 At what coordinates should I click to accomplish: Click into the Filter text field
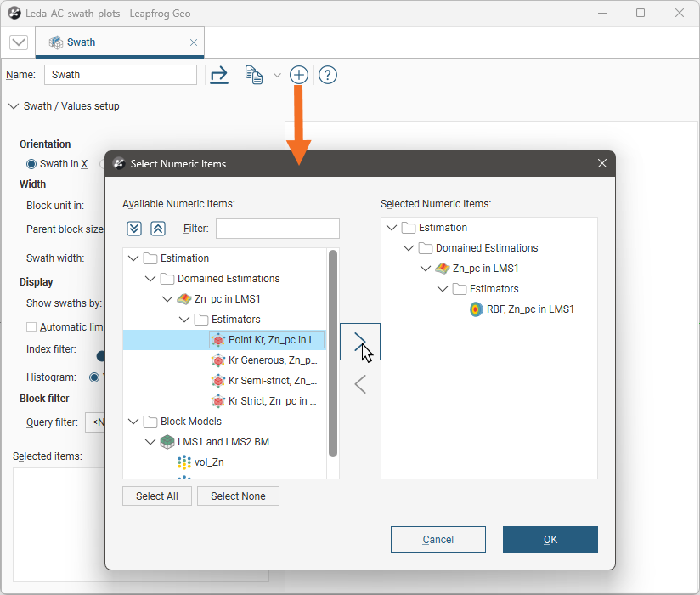coord(277,229)
